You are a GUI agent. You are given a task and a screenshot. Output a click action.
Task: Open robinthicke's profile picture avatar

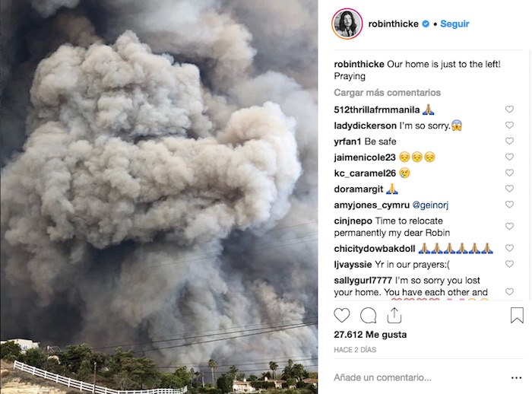coord(347,24)
